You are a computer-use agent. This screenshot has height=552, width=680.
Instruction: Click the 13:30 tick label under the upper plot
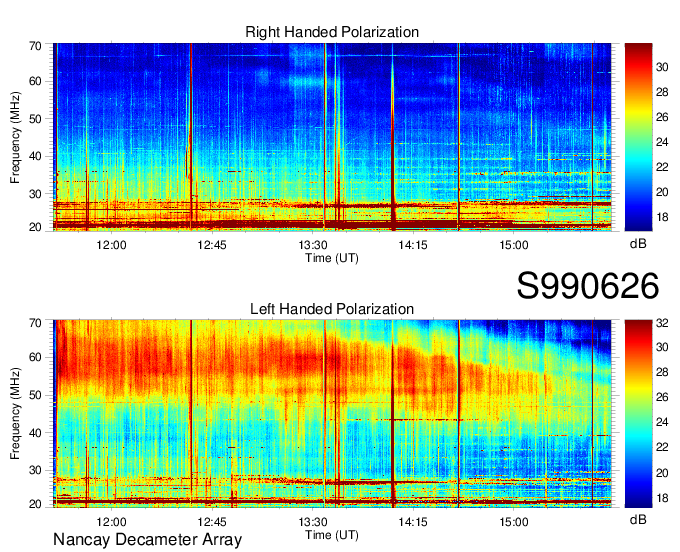tap(313, 245)
